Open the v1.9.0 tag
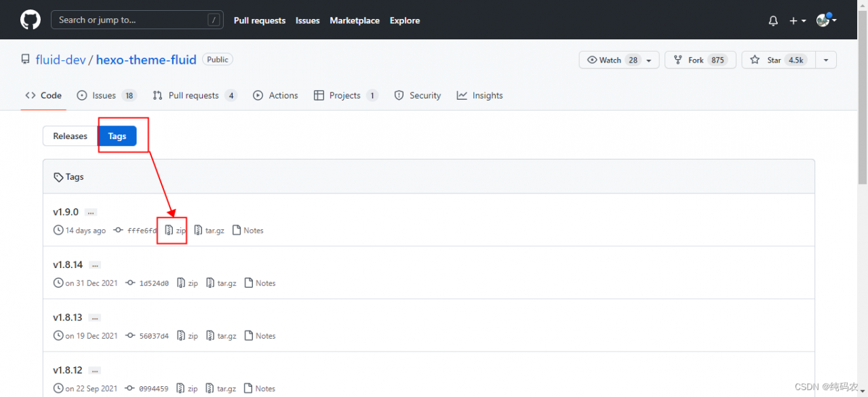Viewport: 868px width, 397px height. (66, 212)
